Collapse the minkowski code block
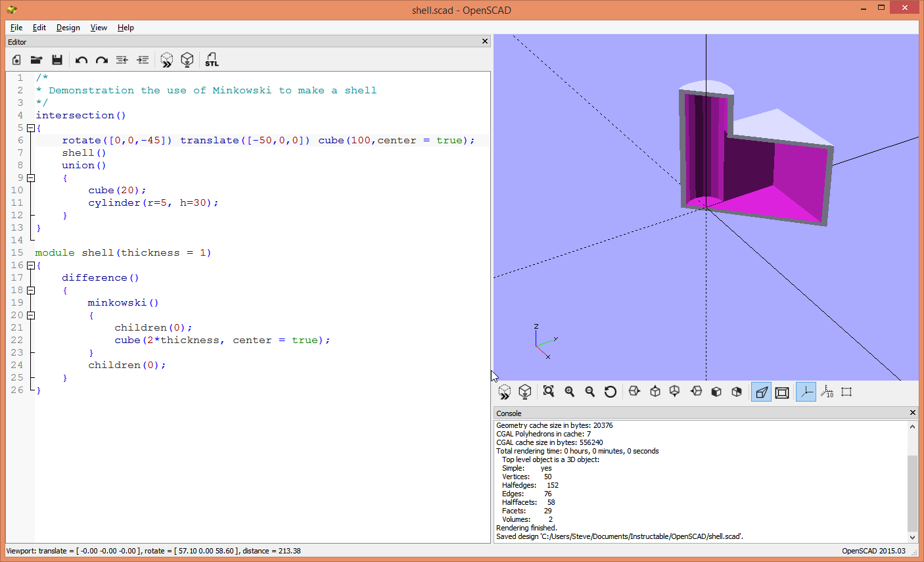 tap(30, 315)
